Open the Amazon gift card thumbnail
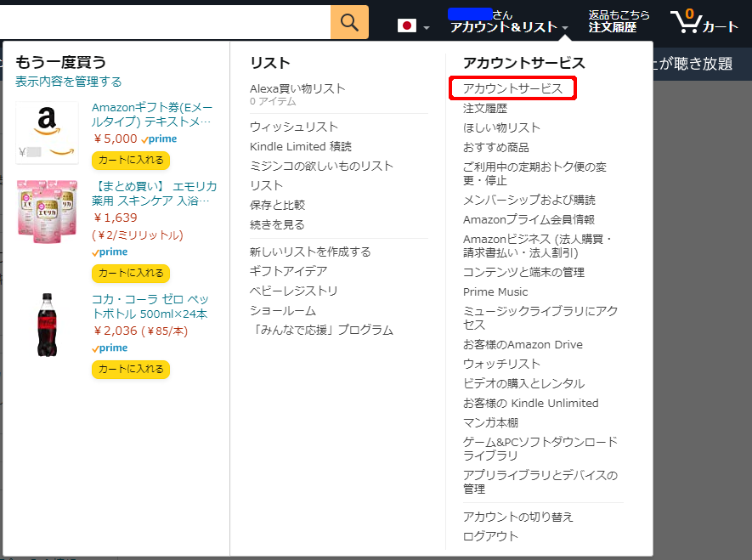This screenshot has height=560, width=752. pyautogui.click(x=47, y=133)
